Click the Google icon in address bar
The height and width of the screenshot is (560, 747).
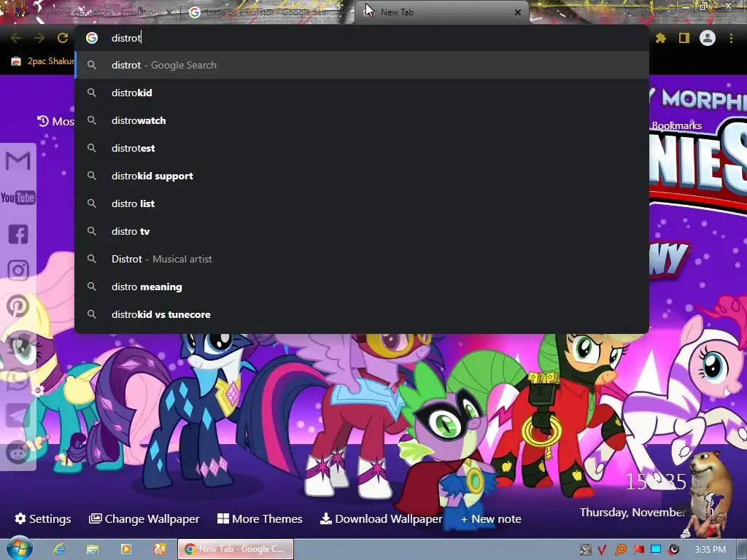[92, 38]
